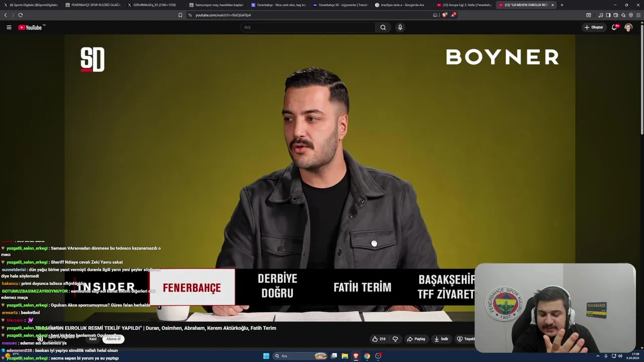The width and height of the screenshot is (644, 362).
Task: Reload the page with the refresh icon
Action: click(x=20, y=15)
